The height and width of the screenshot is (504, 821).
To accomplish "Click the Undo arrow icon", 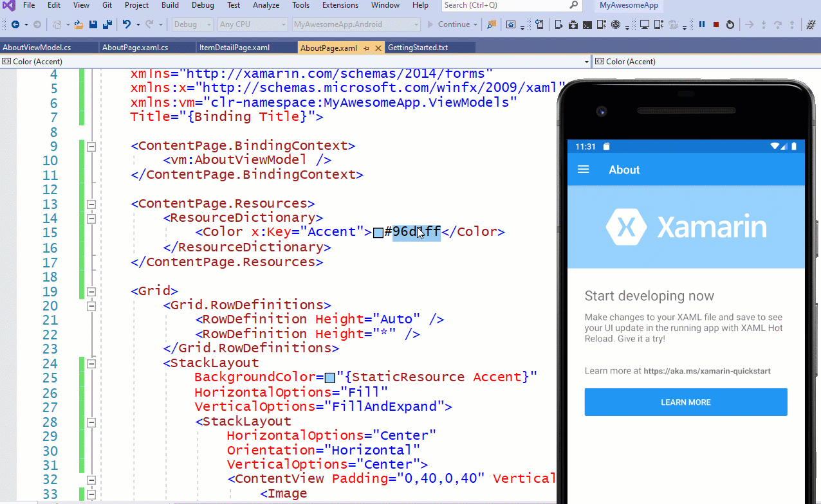I will pyautogui.click(x=127, y=24).
